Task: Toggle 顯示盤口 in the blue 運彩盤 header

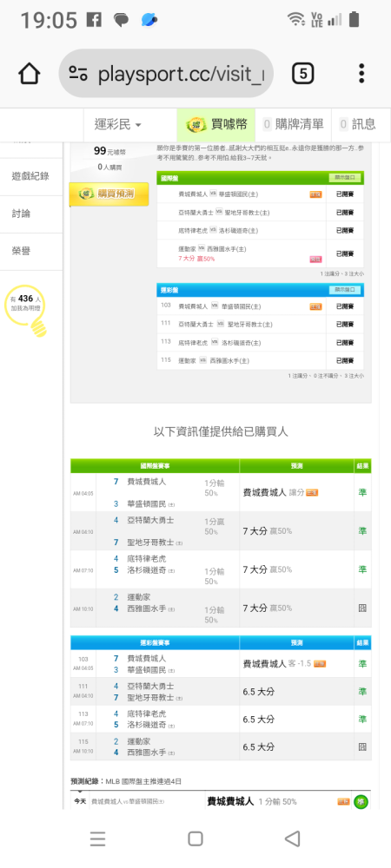Action: click(x=345, y=290)
